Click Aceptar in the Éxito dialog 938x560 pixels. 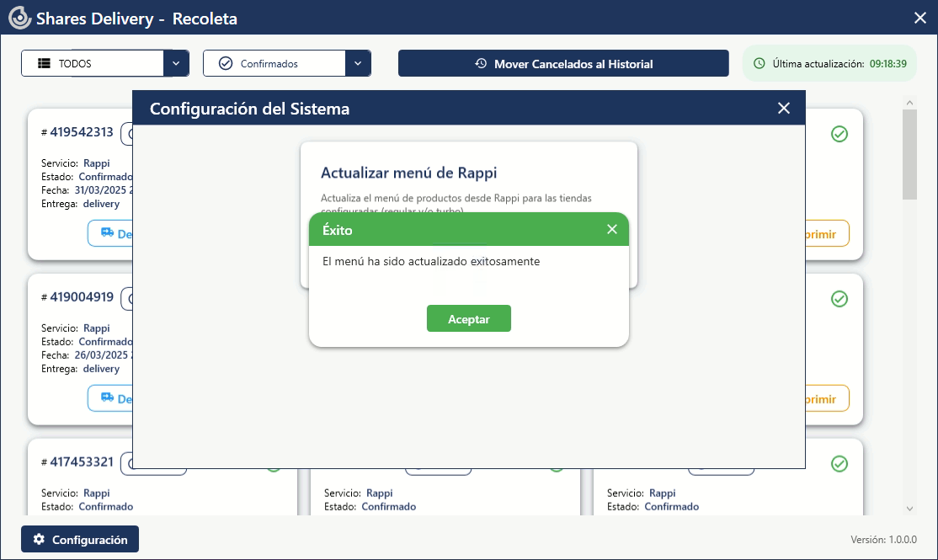tap(468, 318)
